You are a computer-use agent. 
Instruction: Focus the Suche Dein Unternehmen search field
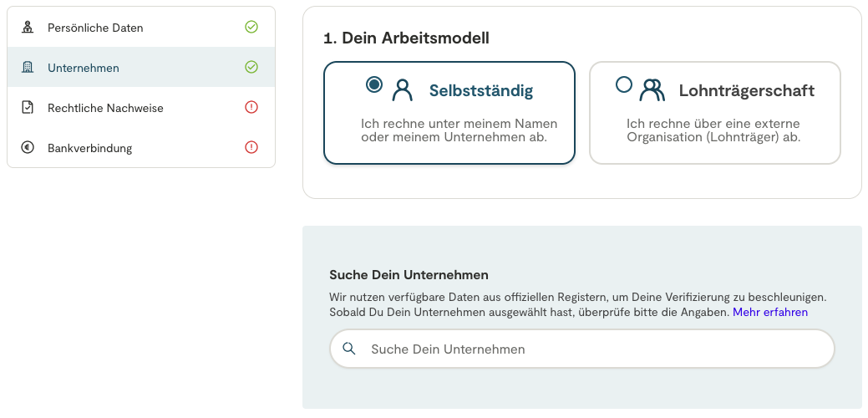[x=585, y=349]
